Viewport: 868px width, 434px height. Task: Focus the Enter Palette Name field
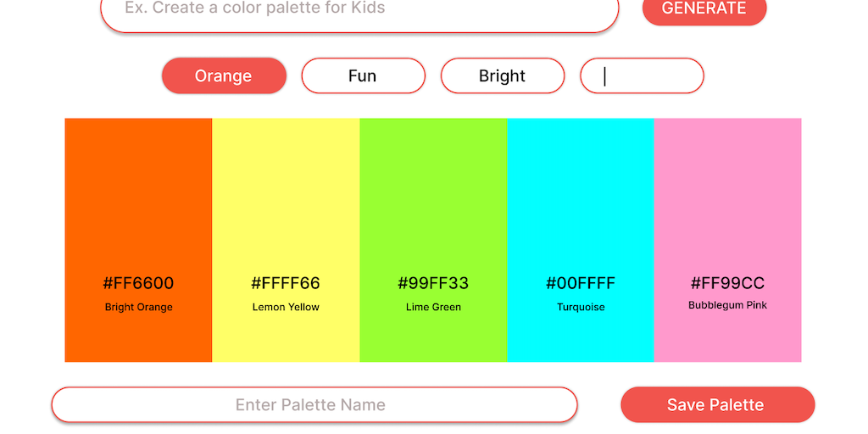[x=314, y=404]
